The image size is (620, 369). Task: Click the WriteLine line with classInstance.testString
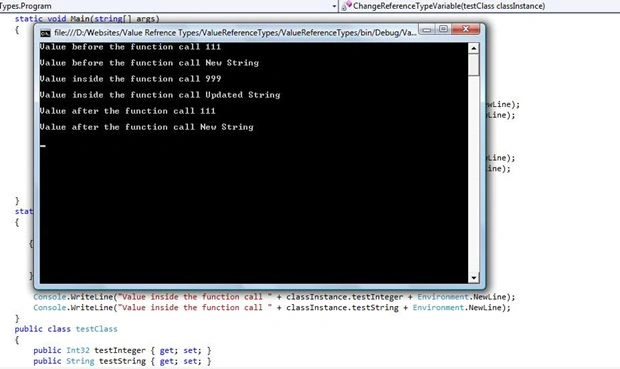[272, 307]
